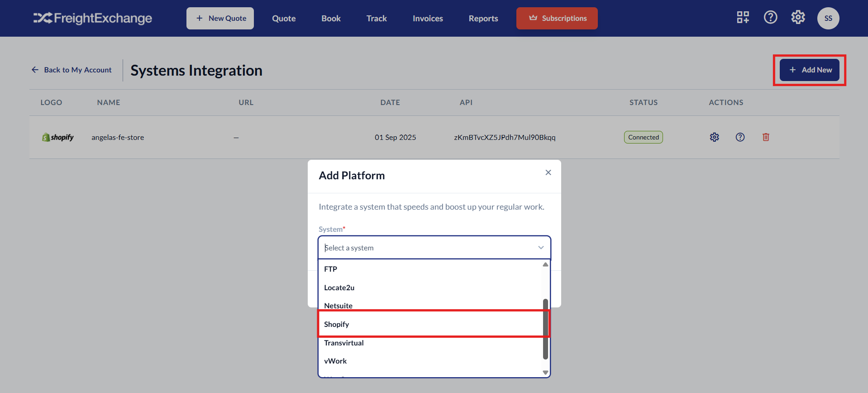
Task: Click the dropdown list scroll down arrow
Action: (x=545, y=373)
